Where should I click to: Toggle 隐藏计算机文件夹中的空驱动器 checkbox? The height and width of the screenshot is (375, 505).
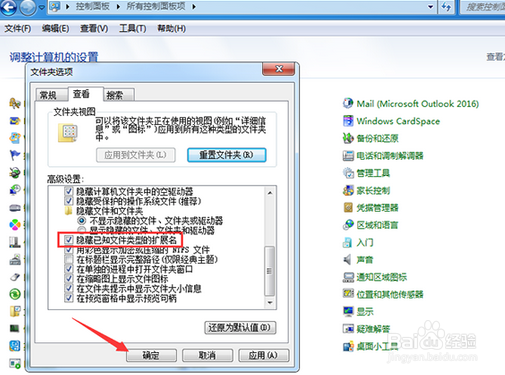click(68, 191)
